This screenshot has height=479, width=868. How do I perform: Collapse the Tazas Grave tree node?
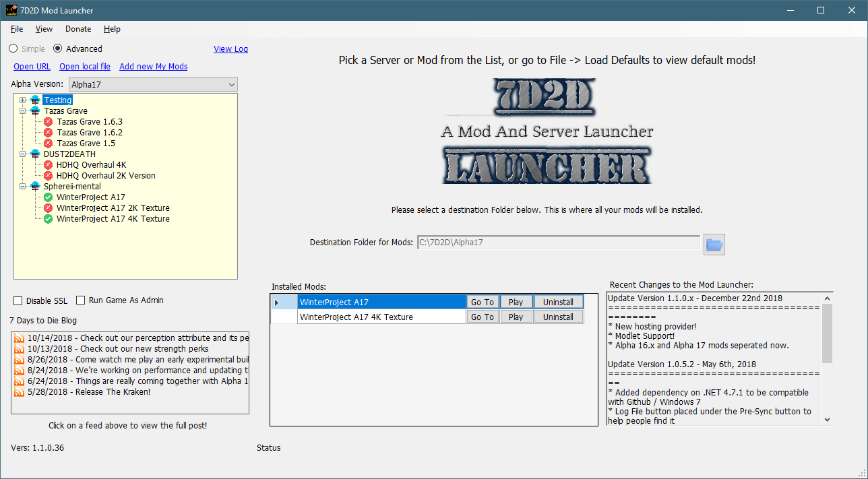click(22, 111)
